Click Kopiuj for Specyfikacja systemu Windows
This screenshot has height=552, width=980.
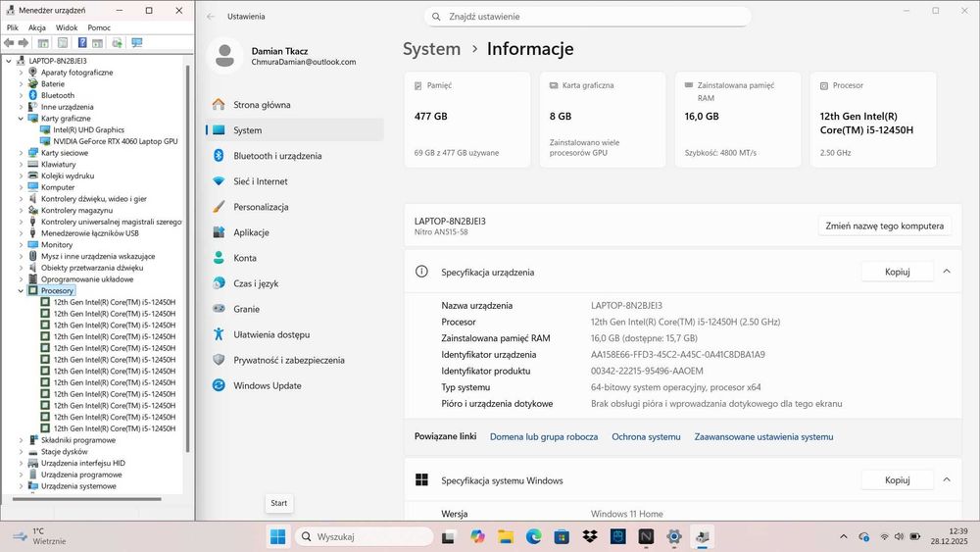(897, 479)
